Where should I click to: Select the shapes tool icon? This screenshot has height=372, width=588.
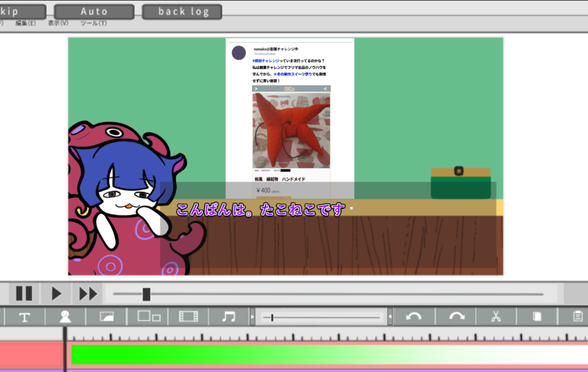(149, 316)
